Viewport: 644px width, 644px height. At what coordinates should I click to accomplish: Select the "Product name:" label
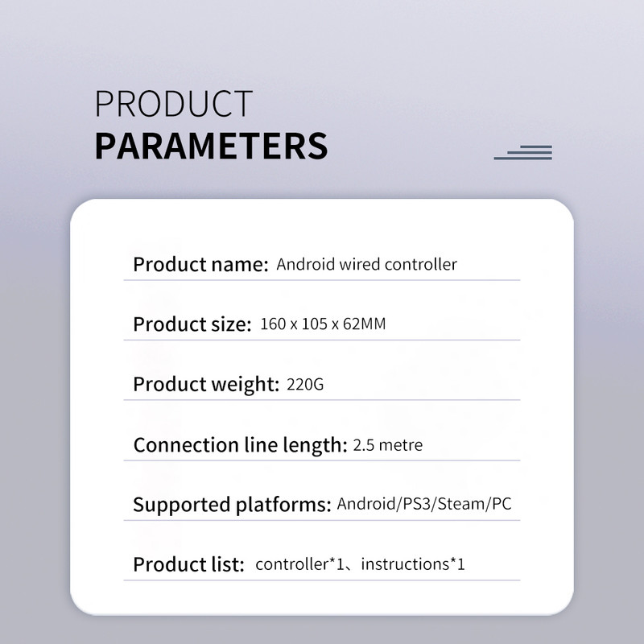200,264
